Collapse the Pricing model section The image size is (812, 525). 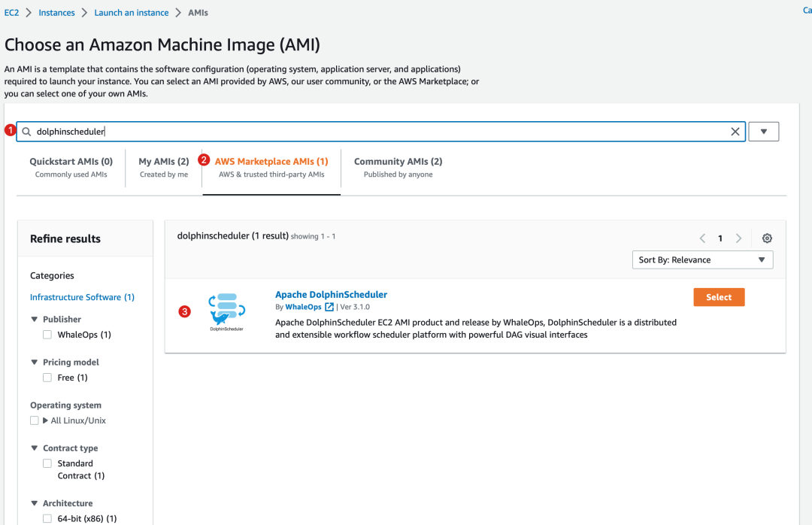[x=34, y=363]
